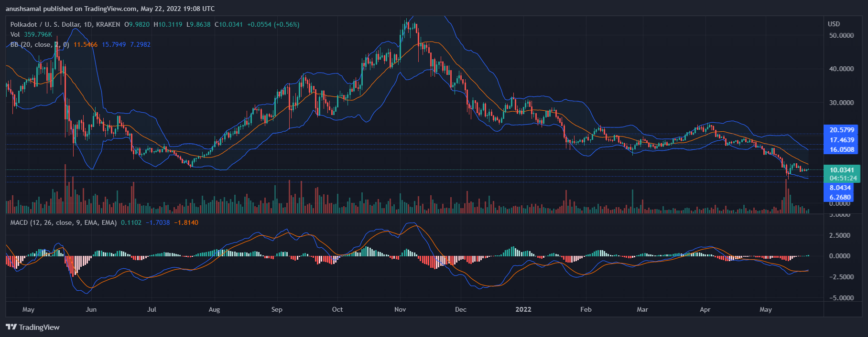Click the 2022 label on time axis
The width and height of the screenshot is (868, 337).
click(x=523, y=309)
